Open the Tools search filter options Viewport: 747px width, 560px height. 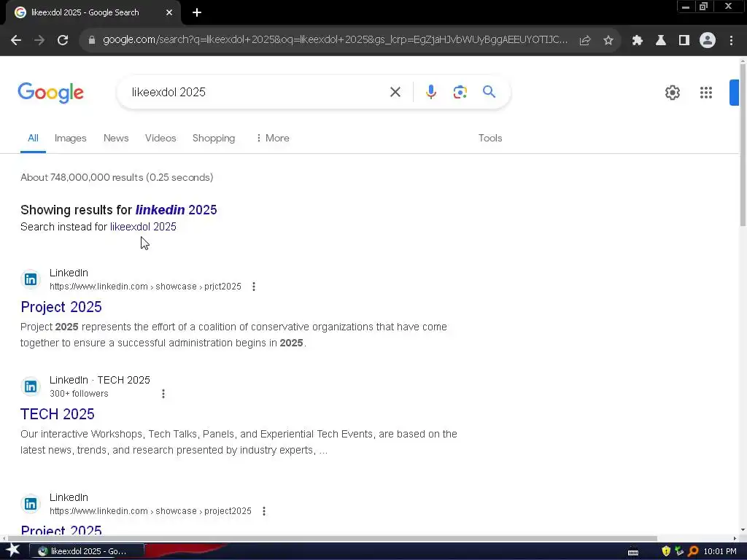point(490,138)
